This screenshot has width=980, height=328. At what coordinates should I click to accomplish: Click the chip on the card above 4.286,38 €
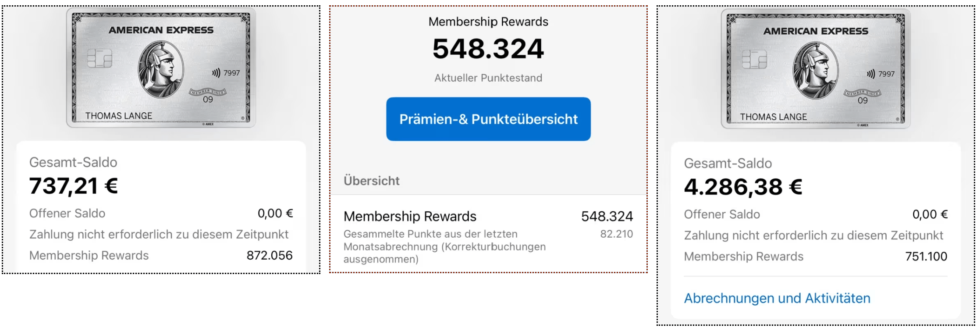(754, 59)
